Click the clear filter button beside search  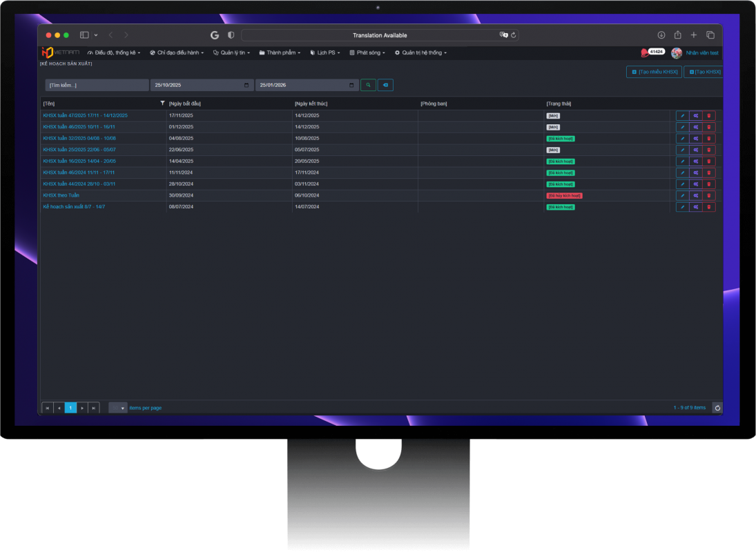(385, 85)
